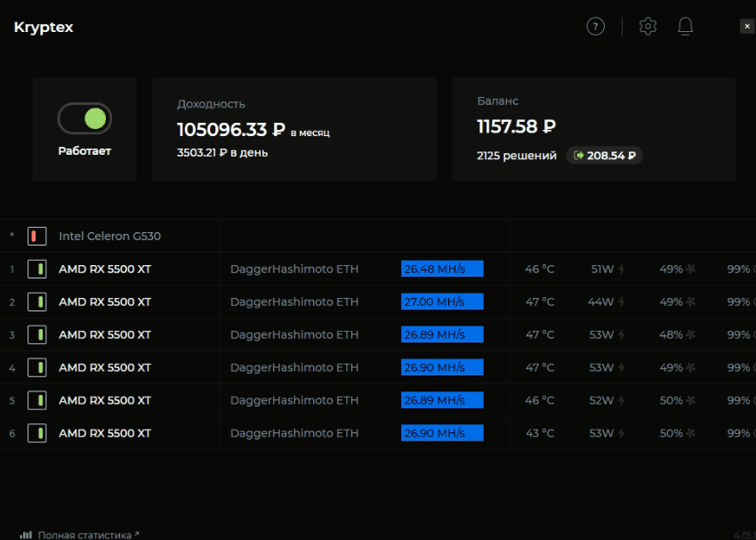Disable GPU 2 AMD RX 5500 XT
Screen dimensions: 756x540
[x=36, y=302]
